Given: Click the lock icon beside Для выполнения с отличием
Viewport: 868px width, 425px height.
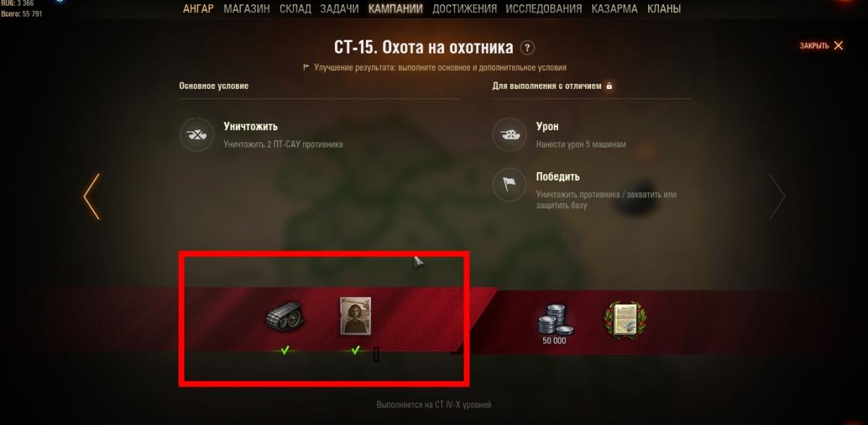Looking at the screenshot, I should tap(609, 86).
